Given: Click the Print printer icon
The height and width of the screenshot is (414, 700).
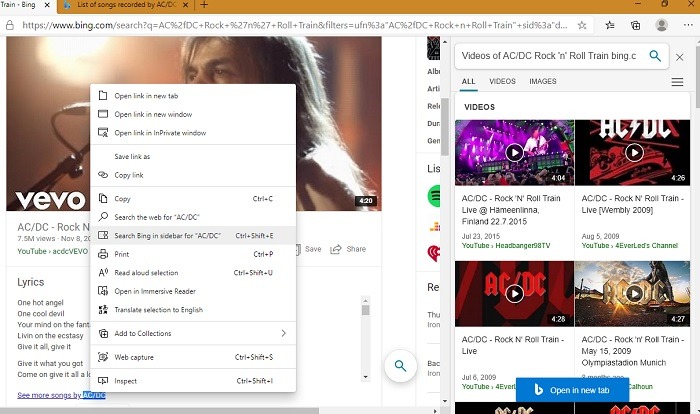Looking at the screenshot, I should pos(103,254).
